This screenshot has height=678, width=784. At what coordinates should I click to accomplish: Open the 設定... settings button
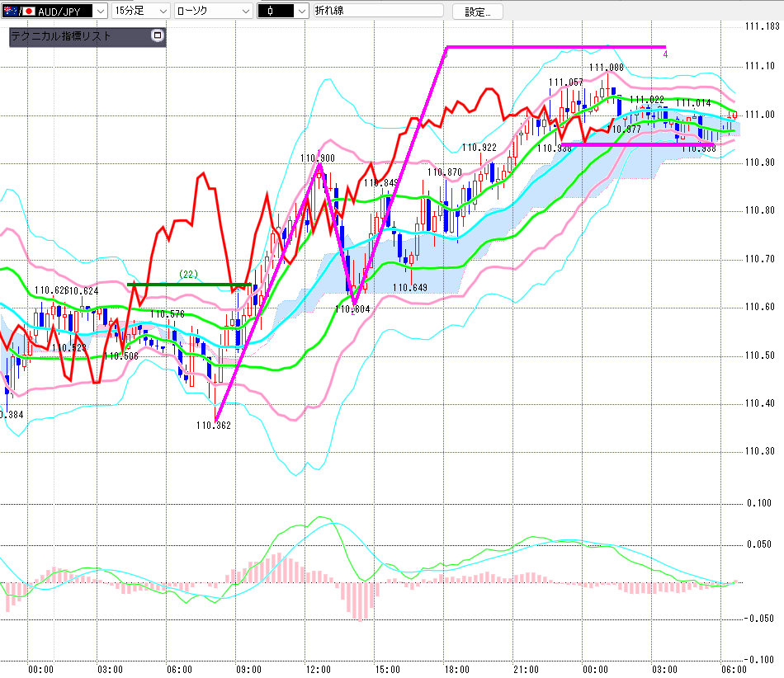point(478,12)
